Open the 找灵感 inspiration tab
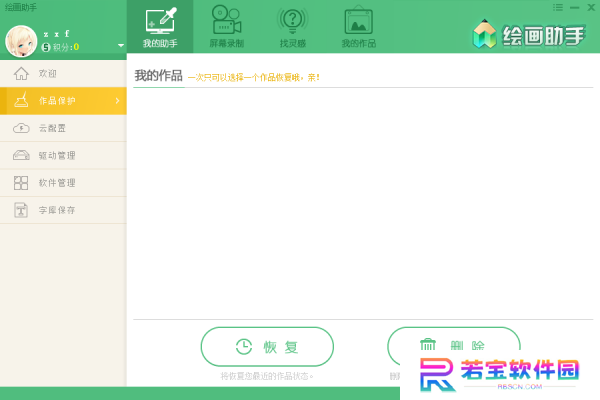The image size is (600, 400). 293,27
